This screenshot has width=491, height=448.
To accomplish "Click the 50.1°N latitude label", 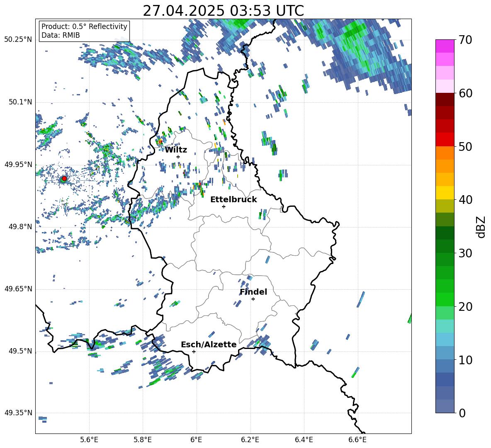I will click(x=20, y=102).
